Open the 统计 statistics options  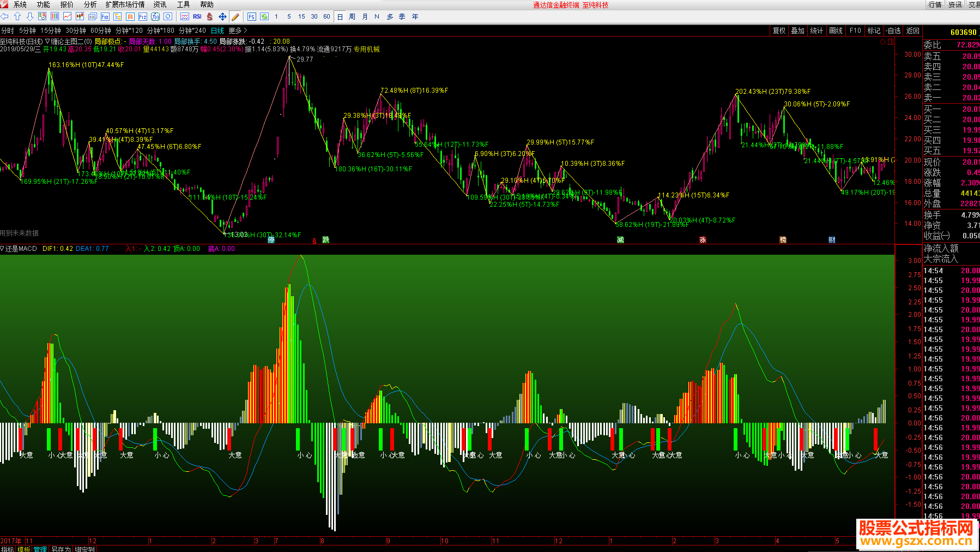point(816,31)
